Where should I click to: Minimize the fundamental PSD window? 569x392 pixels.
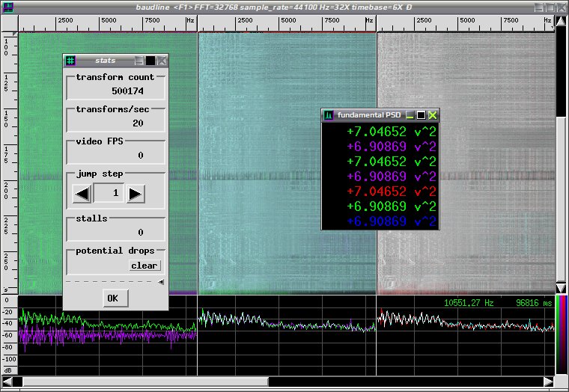pyautogui.click(x=410, y=115)
